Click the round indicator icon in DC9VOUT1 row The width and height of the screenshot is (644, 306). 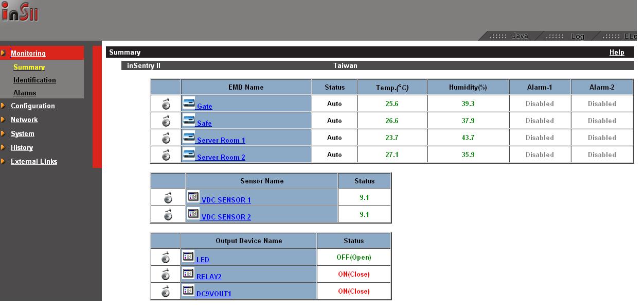[x=166, y=292]
